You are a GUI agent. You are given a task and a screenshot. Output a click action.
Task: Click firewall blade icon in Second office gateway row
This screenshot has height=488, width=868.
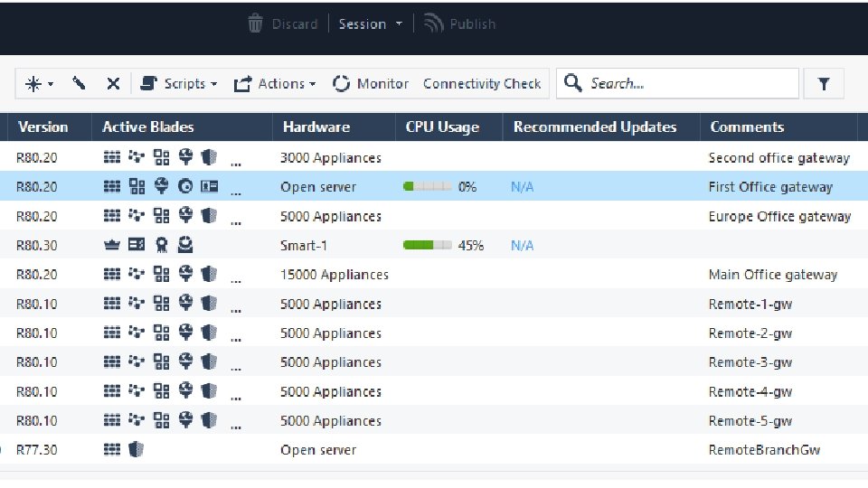(112, 157)
